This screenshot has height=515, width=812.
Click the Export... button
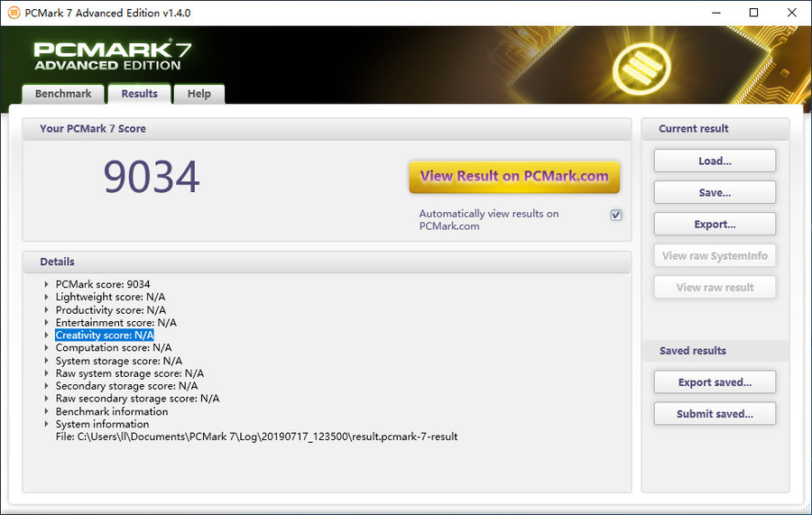point(715,224)
